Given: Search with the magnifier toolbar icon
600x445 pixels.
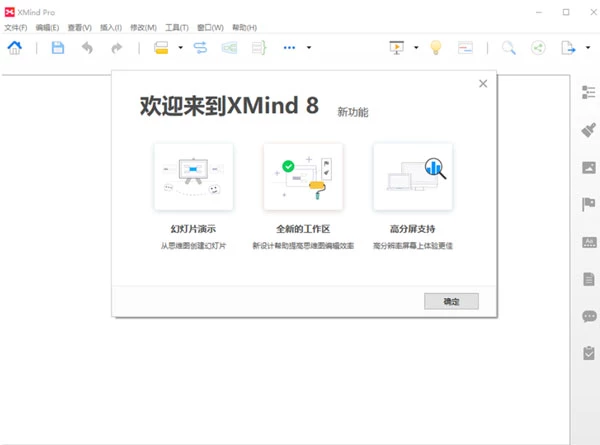Looking at the screenshot, I should pos(509,48).
